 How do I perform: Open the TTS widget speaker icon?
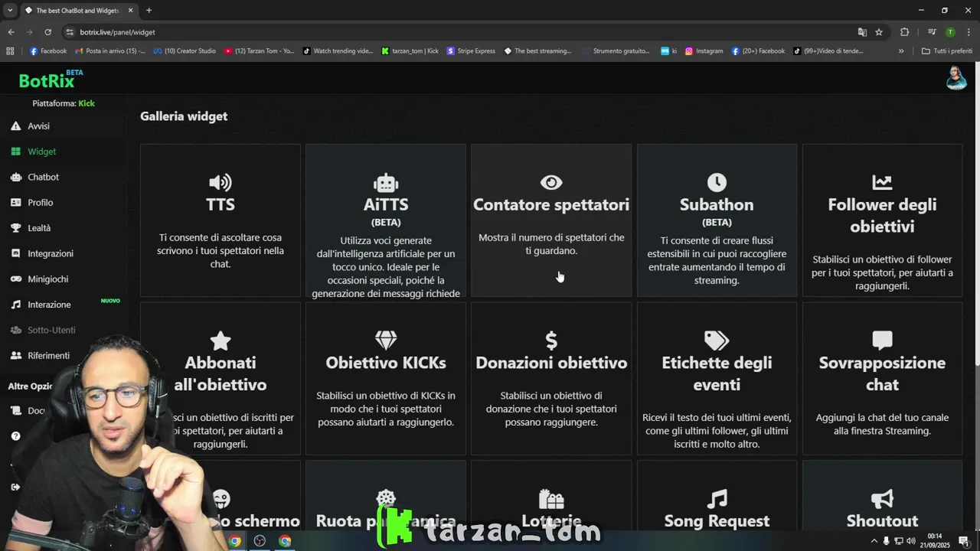(x=220, y=182)
